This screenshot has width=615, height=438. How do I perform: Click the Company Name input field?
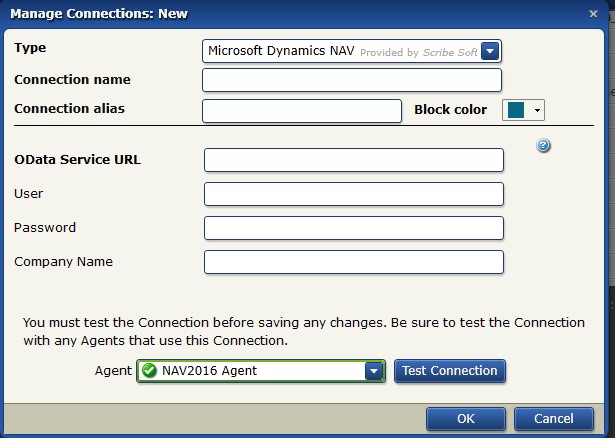click(353, 262)
